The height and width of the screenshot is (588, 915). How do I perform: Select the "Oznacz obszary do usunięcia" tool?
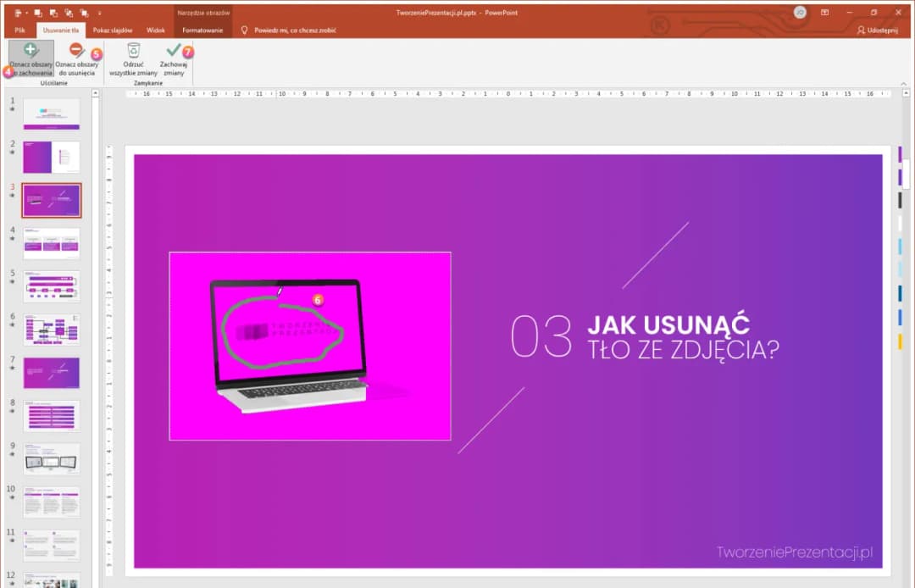tap(76, 59)
